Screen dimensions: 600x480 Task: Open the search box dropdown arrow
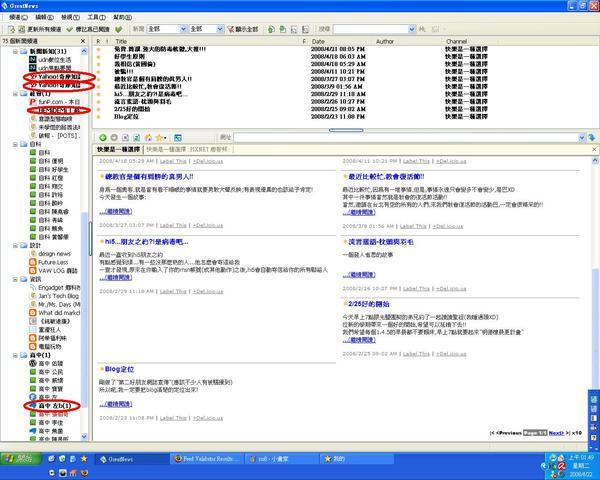tap(412, 29)
